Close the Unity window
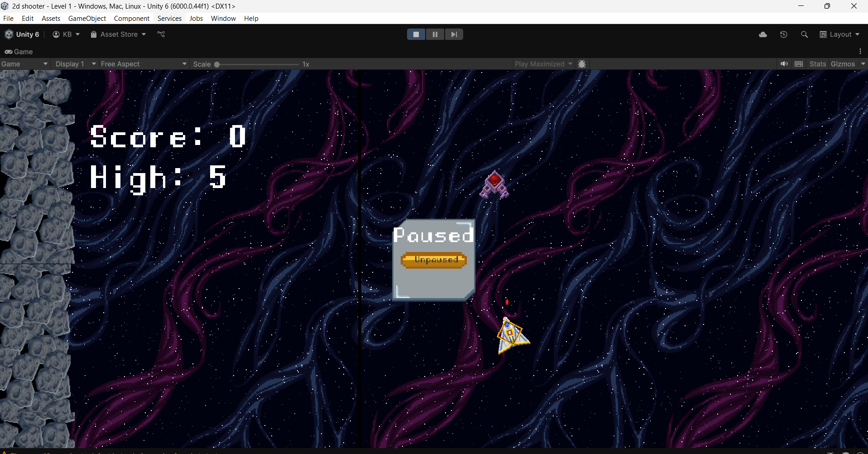Screen dimensions: 868x454 (854, 6)
